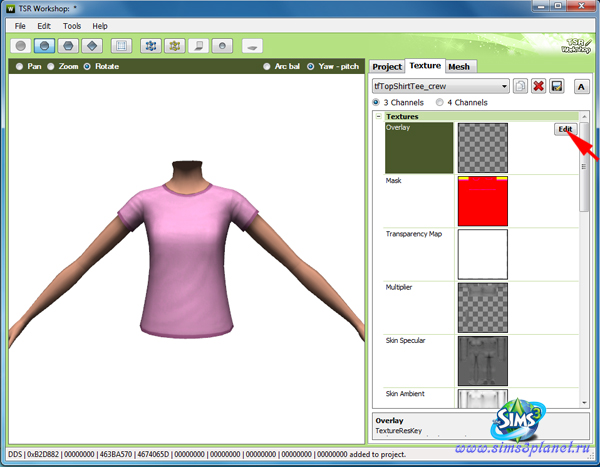600x467 pixels.
Task: Click the Overlay texture thumbnail
Action: [483, 148]
